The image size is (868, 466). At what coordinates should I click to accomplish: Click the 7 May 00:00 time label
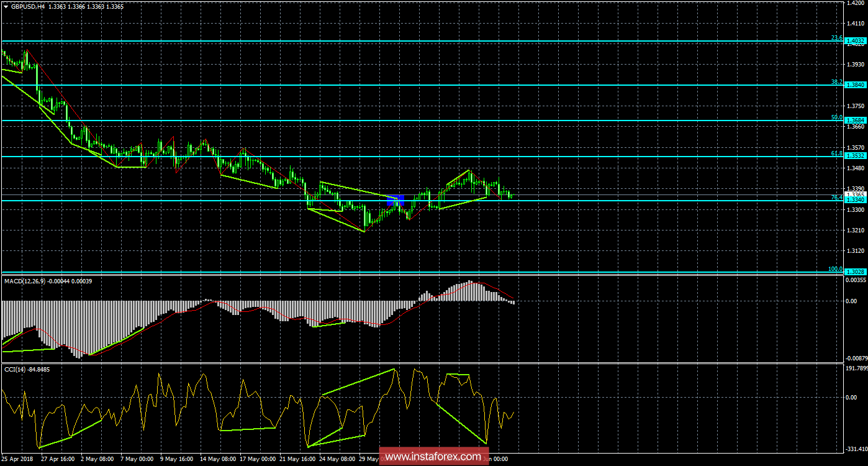tap(138, 459)
